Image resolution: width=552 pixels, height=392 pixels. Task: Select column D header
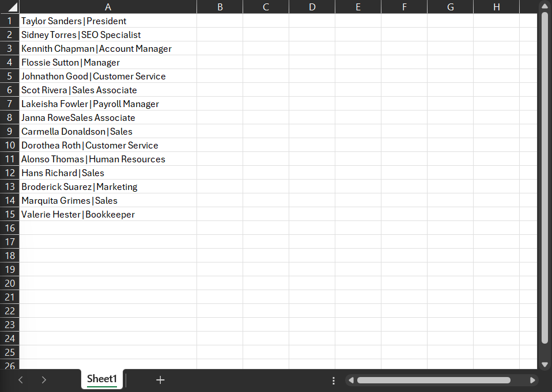click(x=312, y=7)
